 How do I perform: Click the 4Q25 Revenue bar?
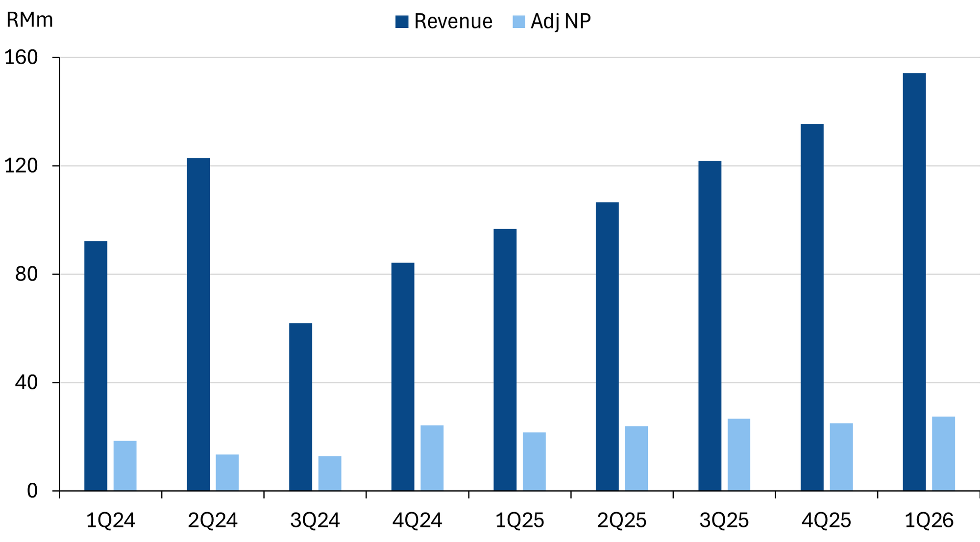(812, 307)
